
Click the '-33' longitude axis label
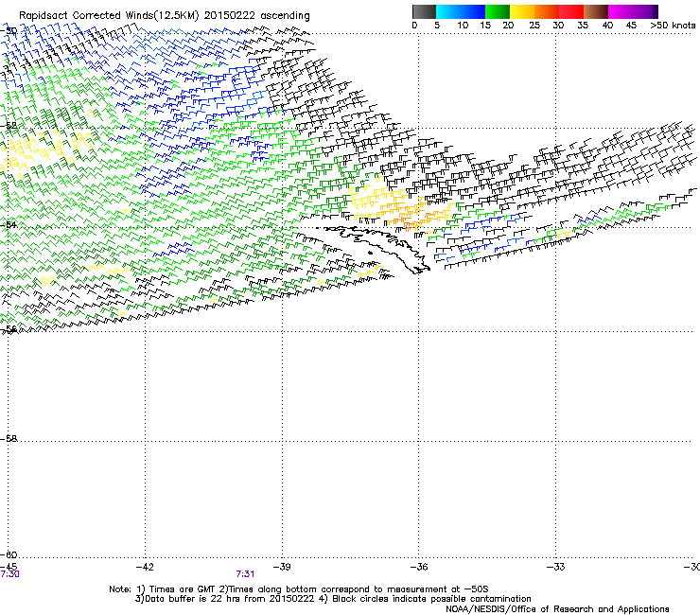[x=556, y=567]
